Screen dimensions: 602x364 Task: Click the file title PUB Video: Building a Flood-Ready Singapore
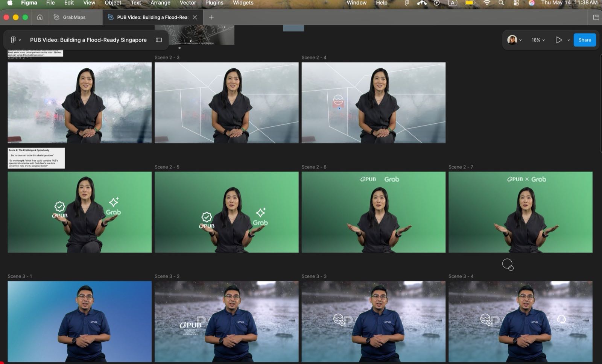(88, 40)
